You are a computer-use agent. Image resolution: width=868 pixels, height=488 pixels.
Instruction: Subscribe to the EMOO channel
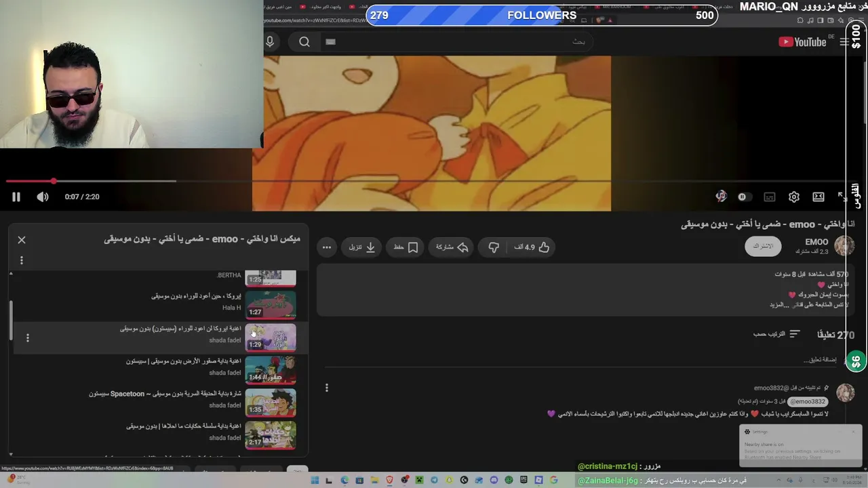pos(763,246)
